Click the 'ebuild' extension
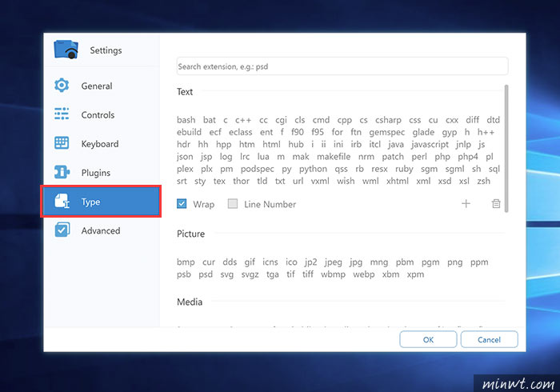Screen dimensions: 560x392 pos(189,132)
